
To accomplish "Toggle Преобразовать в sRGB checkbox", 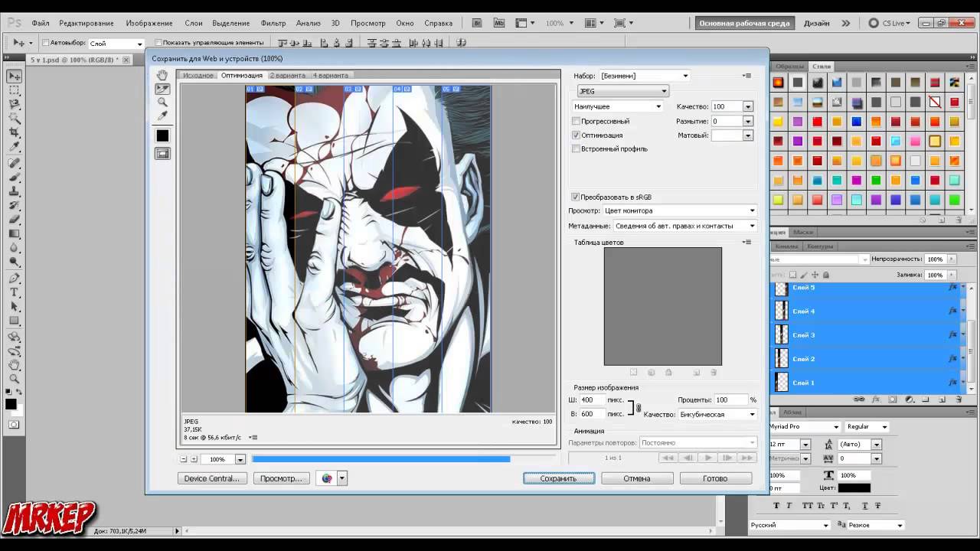I will click(576, 197).
